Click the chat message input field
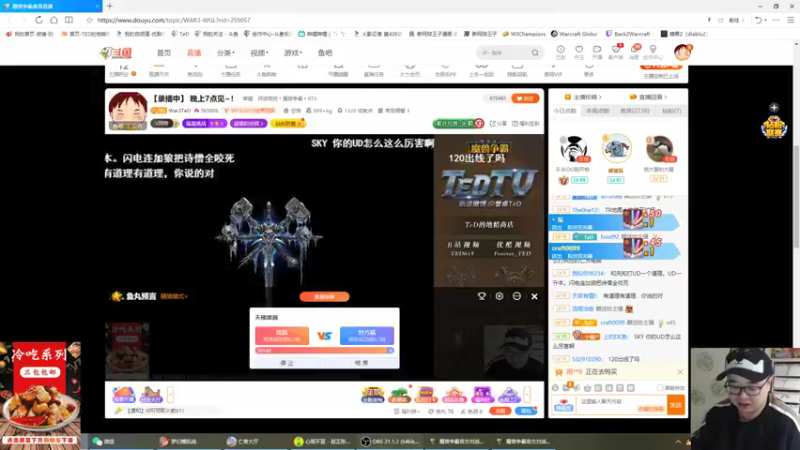Image resolution: width=800 pixels, height=450 pixels. point(621,405)
